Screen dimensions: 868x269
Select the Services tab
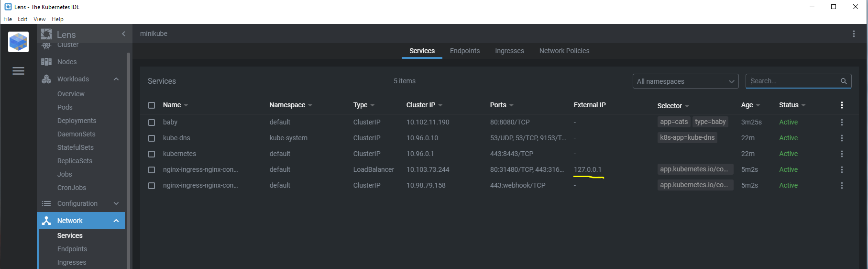422,51
